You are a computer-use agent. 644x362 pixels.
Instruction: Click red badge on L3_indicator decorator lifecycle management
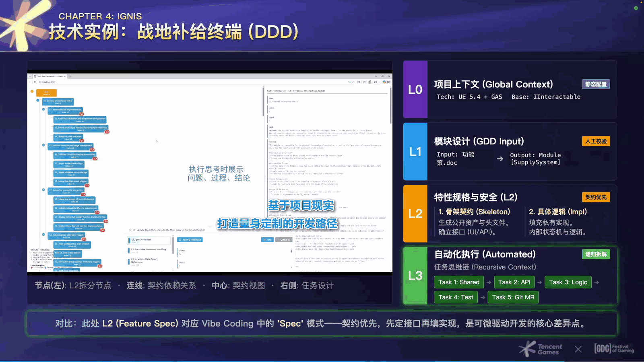click(97, 212)
